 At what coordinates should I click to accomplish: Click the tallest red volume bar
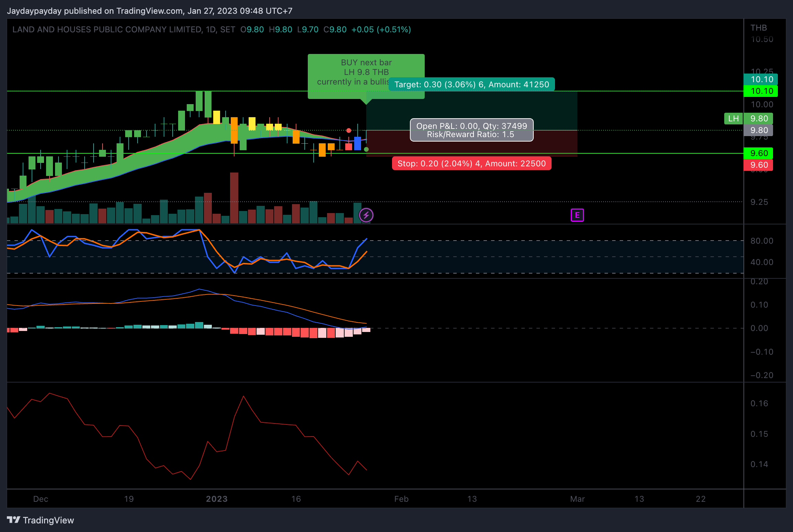coord(234,198)
